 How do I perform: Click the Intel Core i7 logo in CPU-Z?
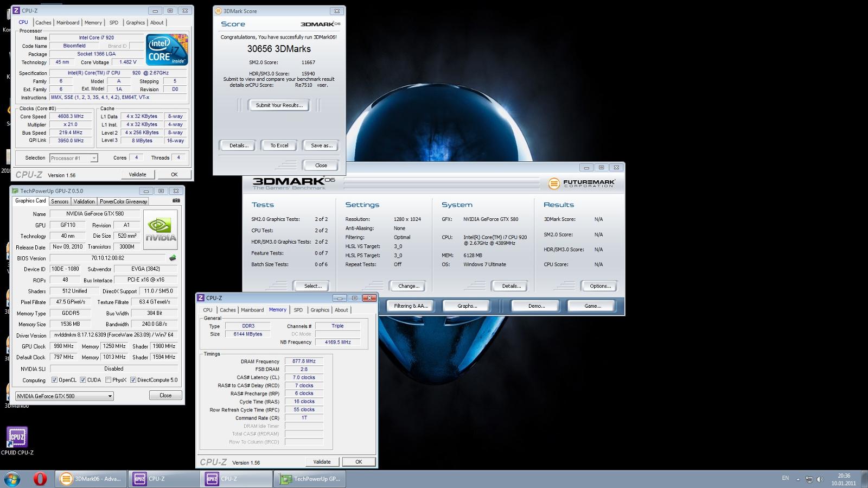[167, 50]
